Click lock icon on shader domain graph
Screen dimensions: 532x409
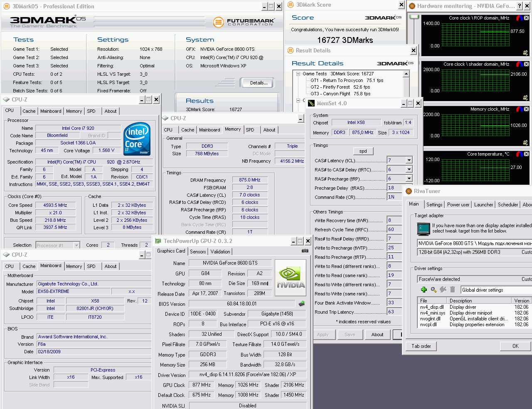tap(525, 98)
